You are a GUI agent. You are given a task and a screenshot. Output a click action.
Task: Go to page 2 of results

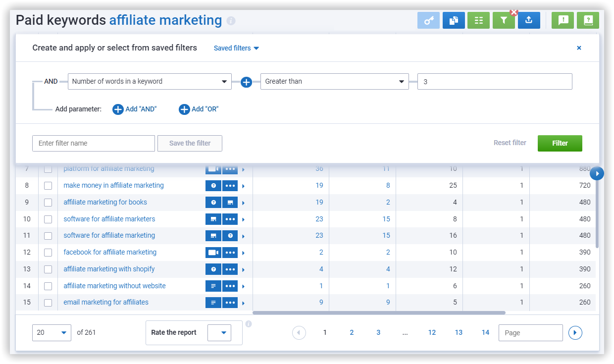(x=352, y=333)
